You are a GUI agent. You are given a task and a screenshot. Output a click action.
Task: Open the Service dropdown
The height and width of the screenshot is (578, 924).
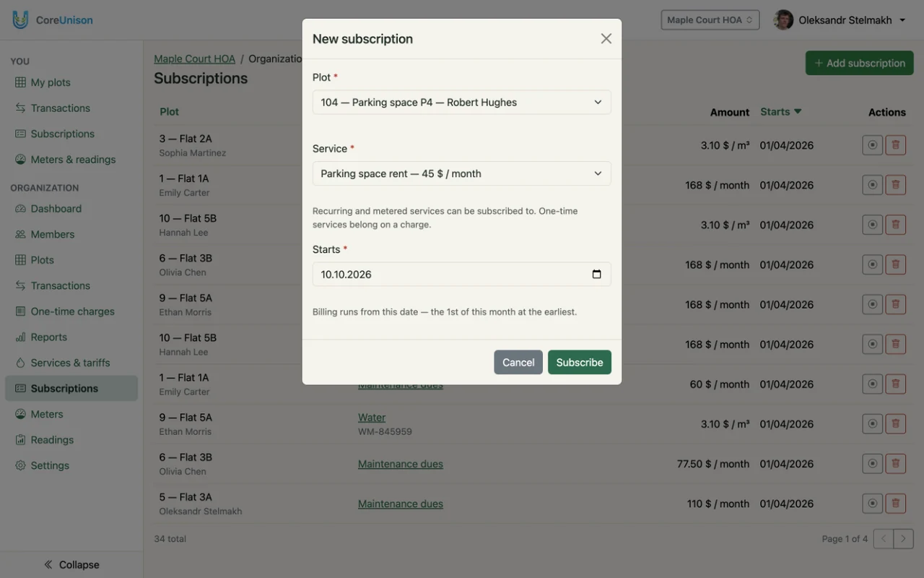462,173
